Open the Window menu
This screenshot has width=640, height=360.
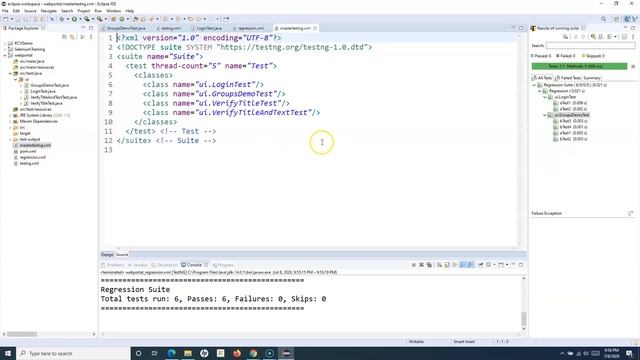(113, 11)
